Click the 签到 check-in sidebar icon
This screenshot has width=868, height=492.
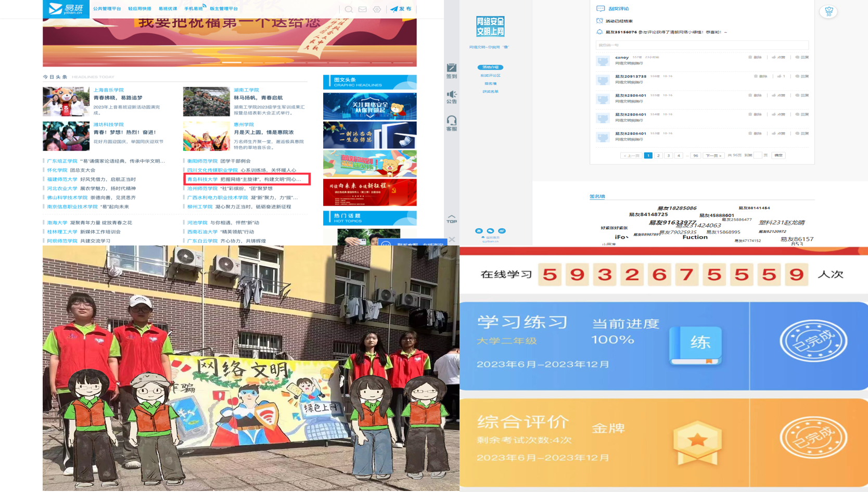click(x=452, y=71)
